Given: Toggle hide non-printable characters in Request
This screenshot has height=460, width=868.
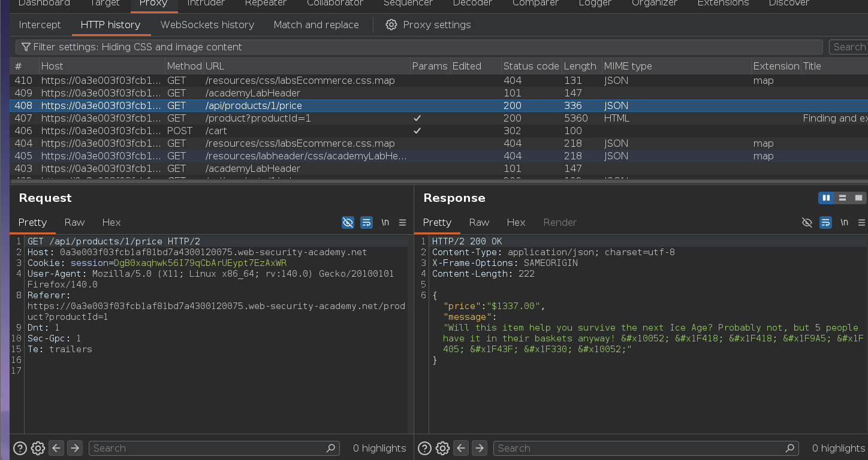Looking at the screenshot, I should [348, 222].
